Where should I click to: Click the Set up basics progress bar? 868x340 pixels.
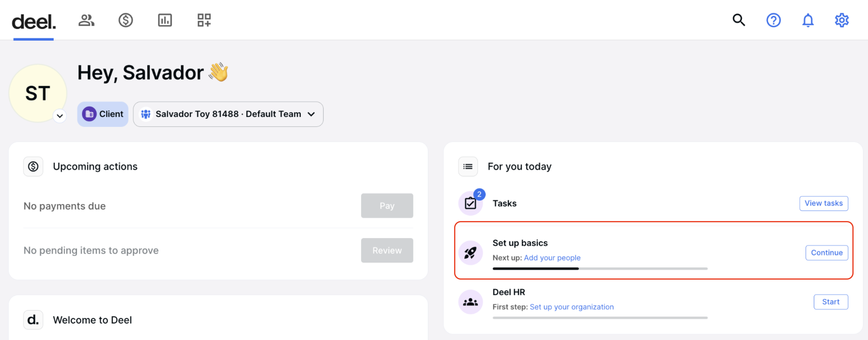click(600, 269)
